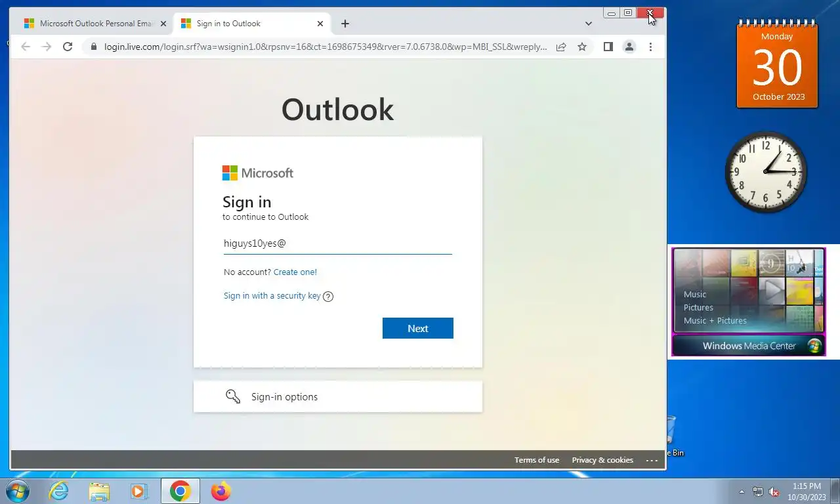The height and width of the screenshot is (504, 840).
Task: Click the key icon beside Sign-in options
Action: pos(233,396)
